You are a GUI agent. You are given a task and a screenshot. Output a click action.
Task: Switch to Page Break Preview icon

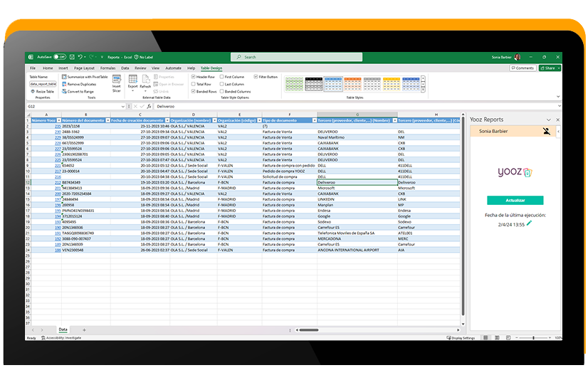click(x=508, y=338)
